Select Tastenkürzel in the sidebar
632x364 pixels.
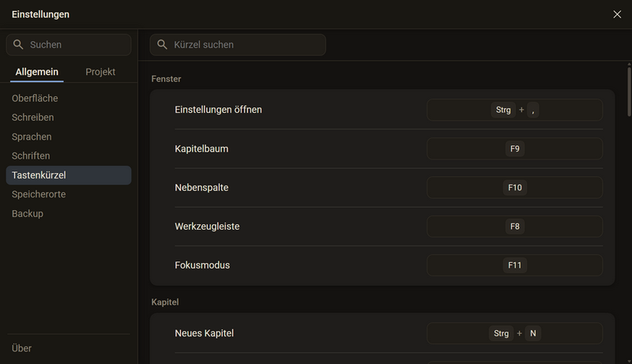69,175
